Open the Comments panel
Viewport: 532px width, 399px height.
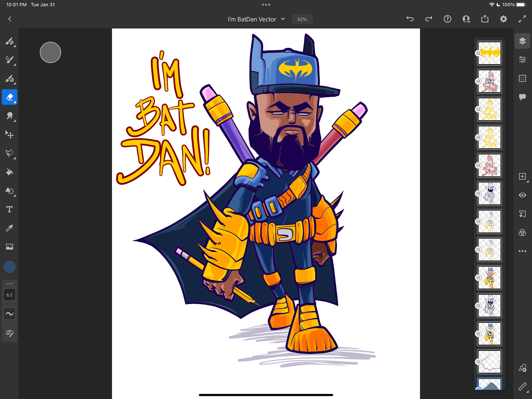click(522, 97)
